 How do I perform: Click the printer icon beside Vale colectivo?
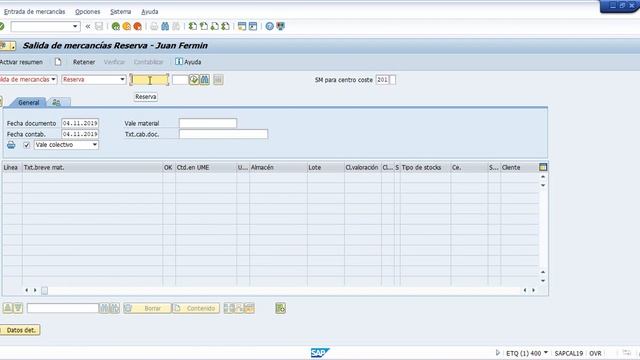[x=11, y=145]
